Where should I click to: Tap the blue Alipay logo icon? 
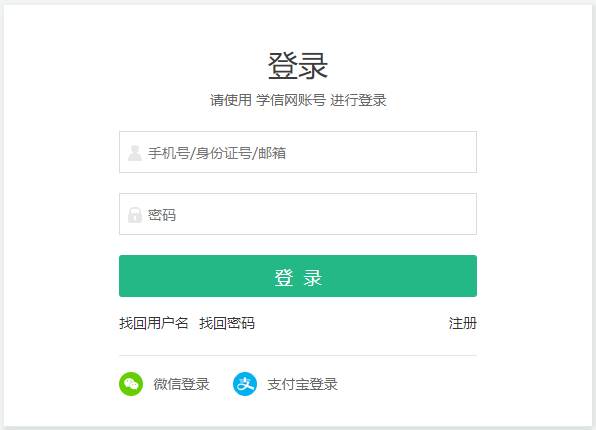pyautogui.click(x=245, y=384)
